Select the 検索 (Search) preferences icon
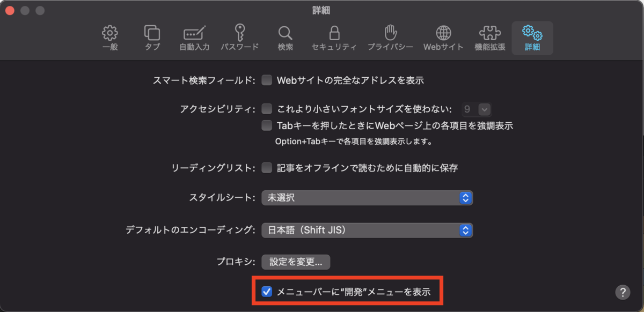The image size is (644, 312). click(285, 36)
